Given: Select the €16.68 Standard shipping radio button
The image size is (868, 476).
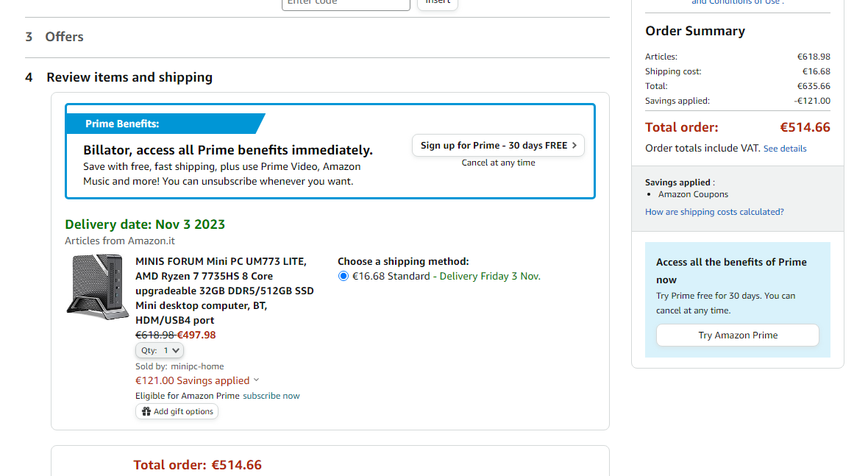Looking at the screenshot, I should (x=344, y=277).
